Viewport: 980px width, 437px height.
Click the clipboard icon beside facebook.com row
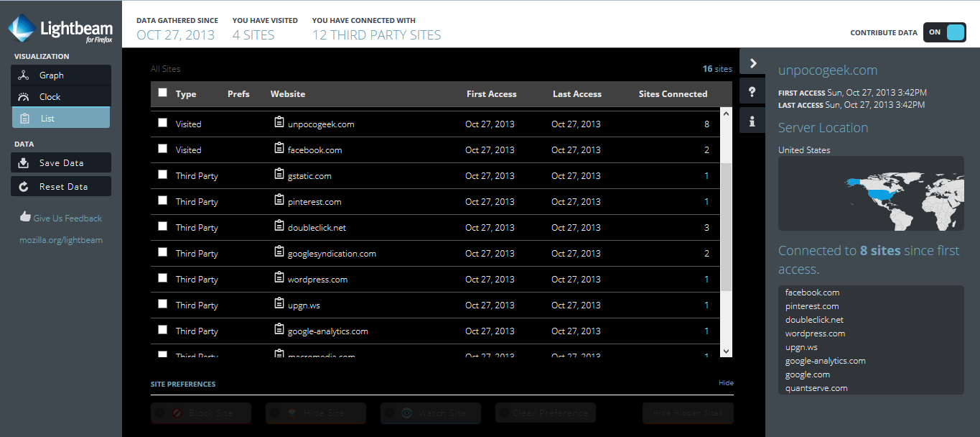[279, 149]
